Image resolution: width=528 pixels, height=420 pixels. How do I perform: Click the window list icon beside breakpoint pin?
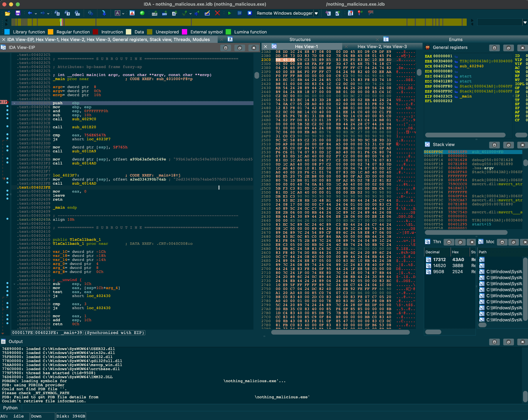click(x=351, y=13)
